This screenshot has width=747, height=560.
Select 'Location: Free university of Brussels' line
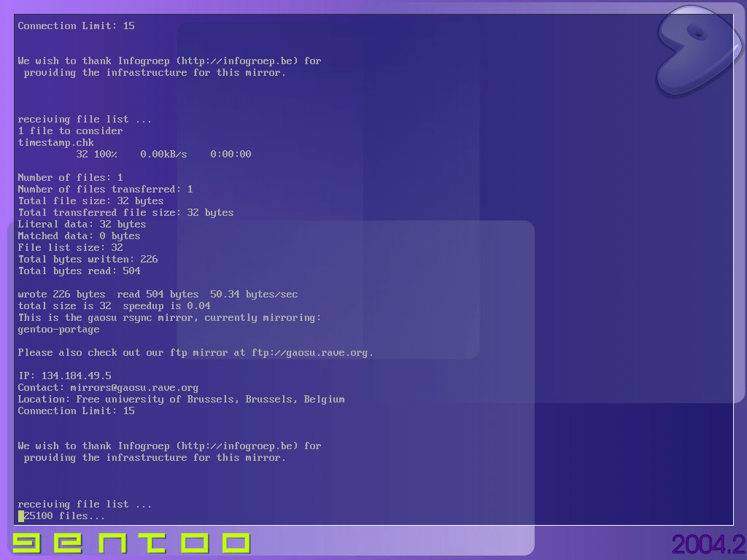(x=181, y=399)
